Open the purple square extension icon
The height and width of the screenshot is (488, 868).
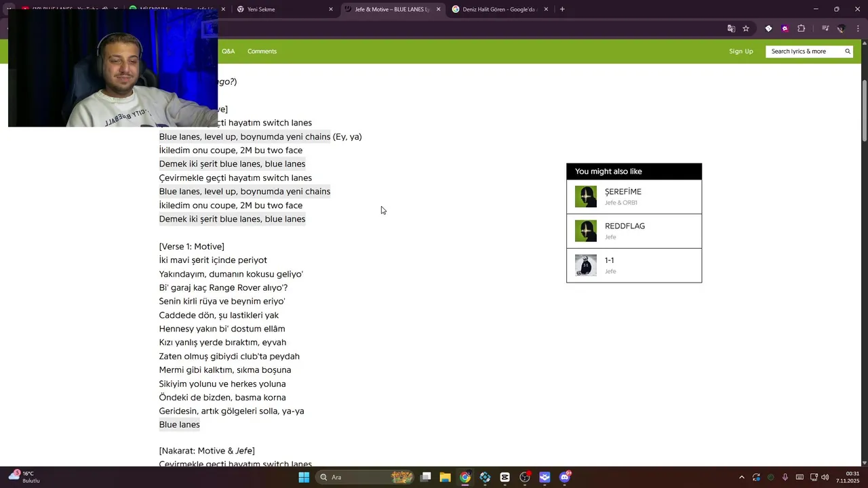tap(785, 28)
